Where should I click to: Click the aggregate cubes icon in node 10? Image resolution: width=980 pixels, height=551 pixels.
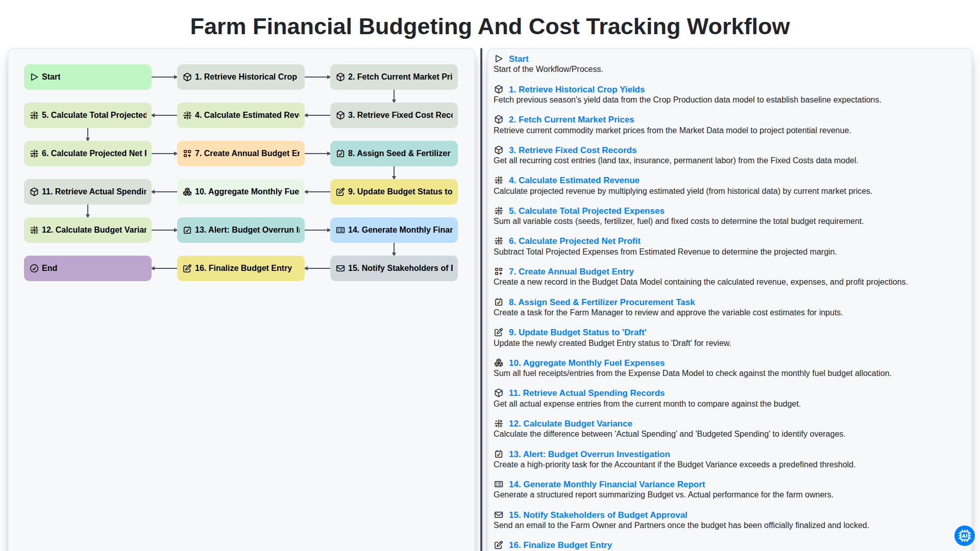pyautogui.click(x=187, y=192)
